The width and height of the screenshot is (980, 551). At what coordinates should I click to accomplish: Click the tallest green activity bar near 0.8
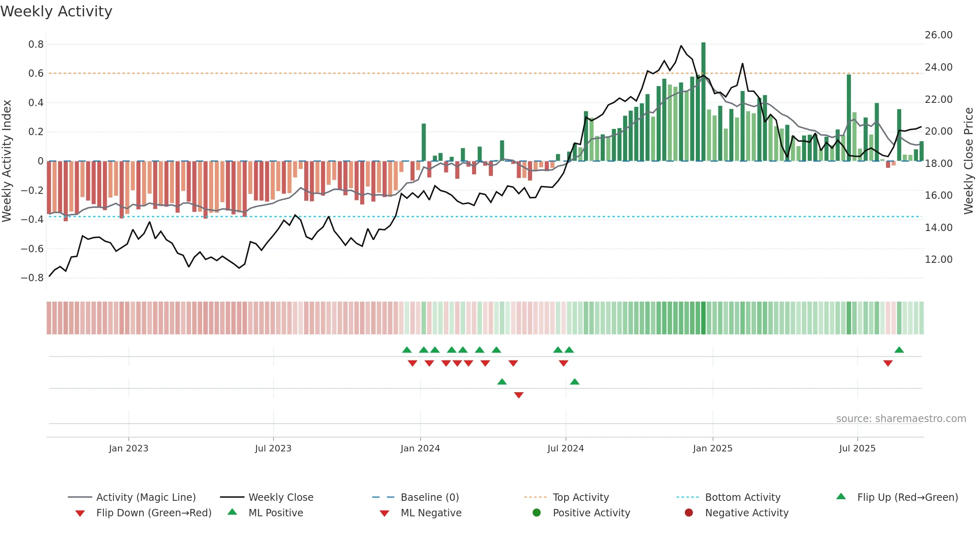click(704, 102)
